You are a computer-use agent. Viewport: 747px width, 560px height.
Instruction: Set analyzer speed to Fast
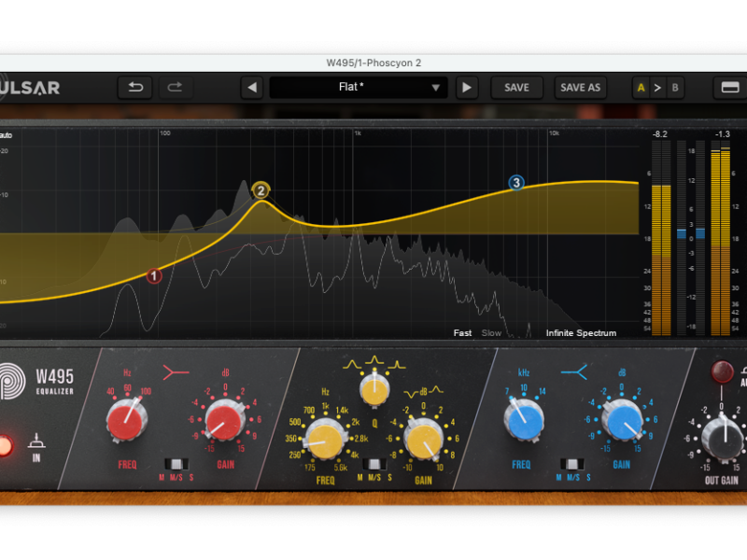click(x=462, y=333)
